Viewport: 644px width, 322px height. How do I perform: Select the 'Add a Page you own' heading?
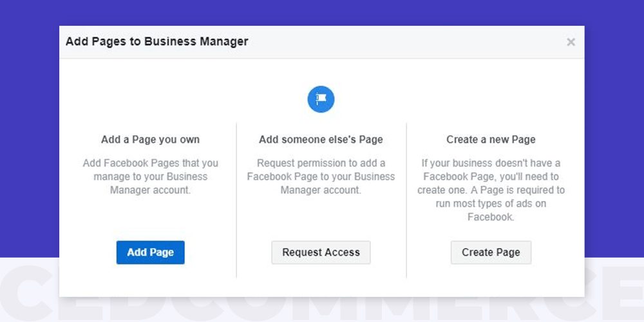[150, 140]
